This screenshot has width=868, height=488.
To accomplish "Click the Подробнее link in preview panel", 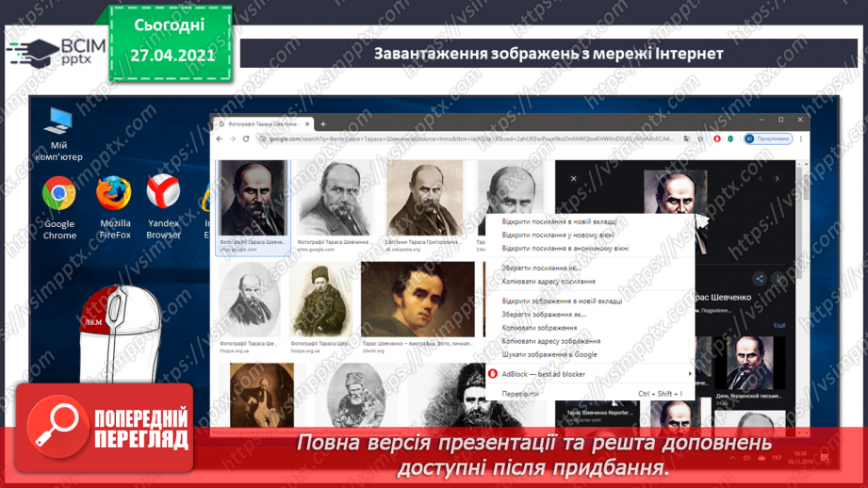I will pyautogui.click(x=716, y=310).
